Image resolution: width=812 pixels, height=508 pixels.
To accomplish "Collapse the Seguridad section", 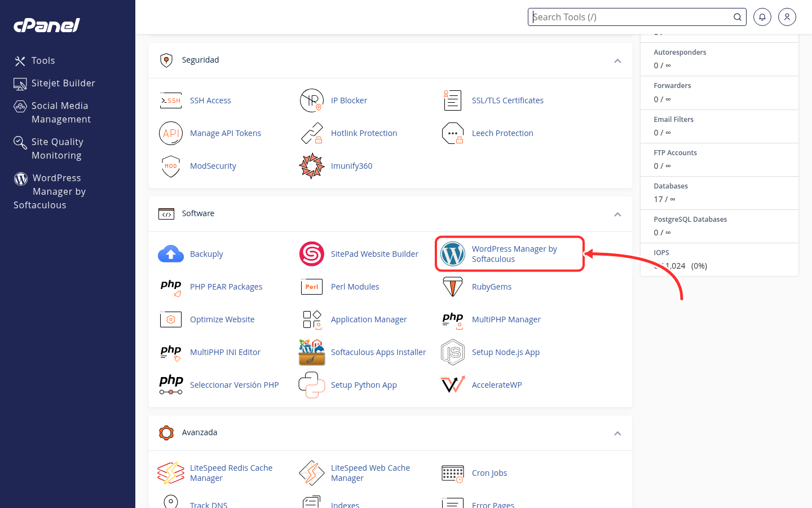I will point(617,61).
